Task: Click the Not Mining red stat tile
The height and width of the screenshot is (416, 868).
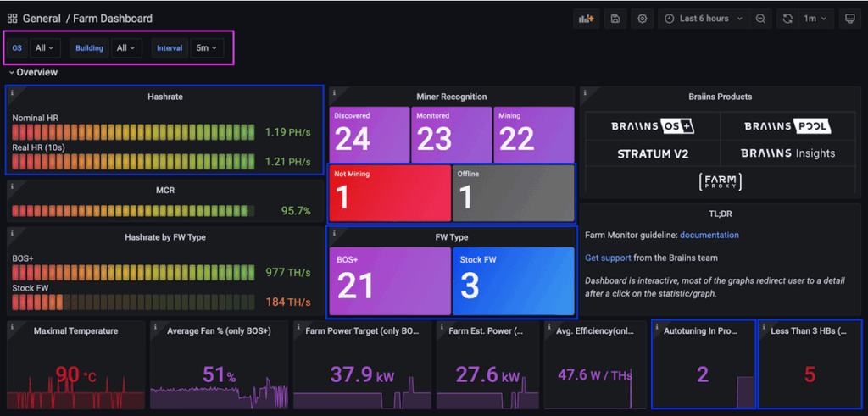Action: coord(389,191)
